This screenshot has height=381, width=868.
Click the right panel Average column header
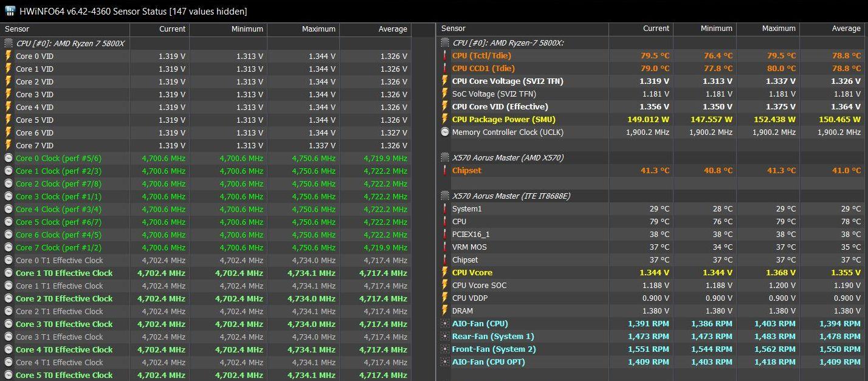click(x=832, y=29)
